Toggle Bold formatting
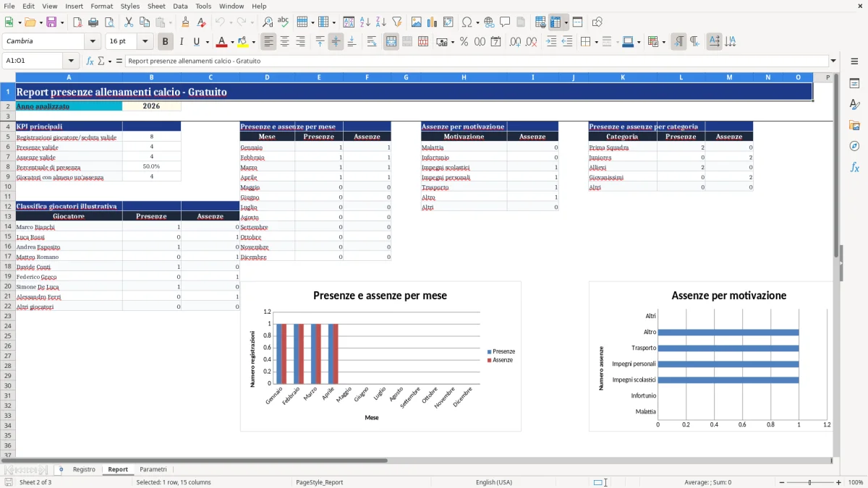The image size is (868, 488). pyautogui.click(x=166, y=42)
